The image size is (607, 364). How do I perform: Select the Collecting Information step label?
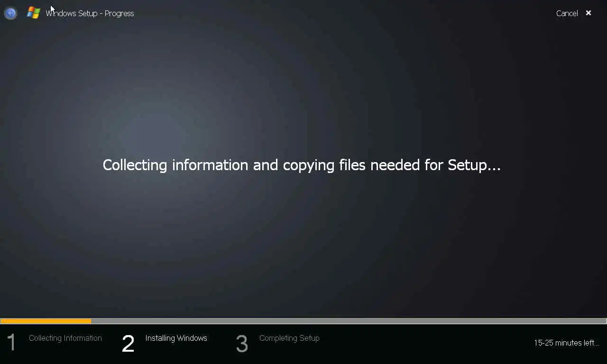[x=65, y=338]
